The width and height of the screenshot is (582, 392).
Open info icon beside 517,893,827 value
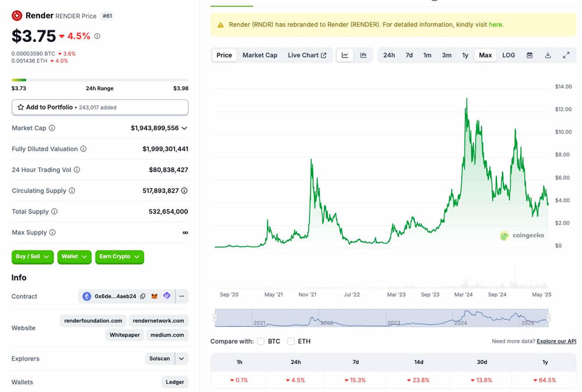tap(184, 191)
